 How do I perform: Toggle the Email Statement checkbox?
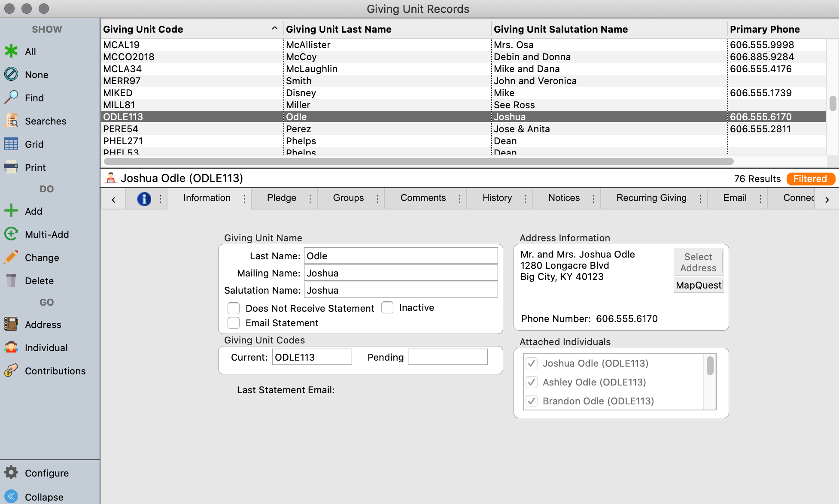click(x=234, y=323)
